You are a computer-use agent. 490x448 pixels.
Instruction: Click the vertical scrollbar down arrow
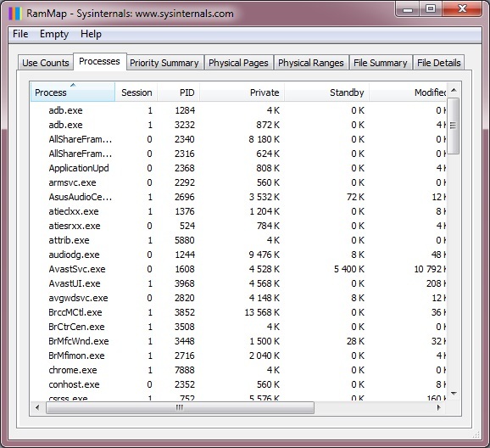click(454, 394)
